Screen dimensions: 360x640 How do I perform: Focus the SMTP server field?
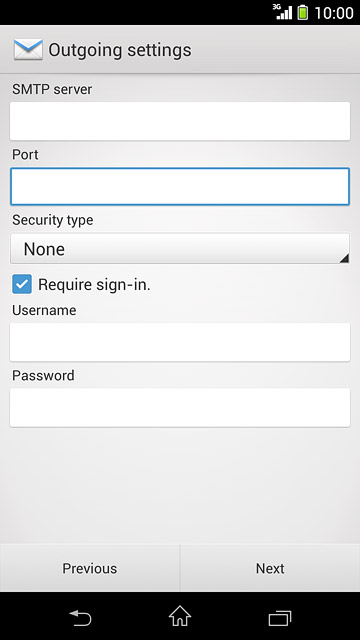pos(180,121)
